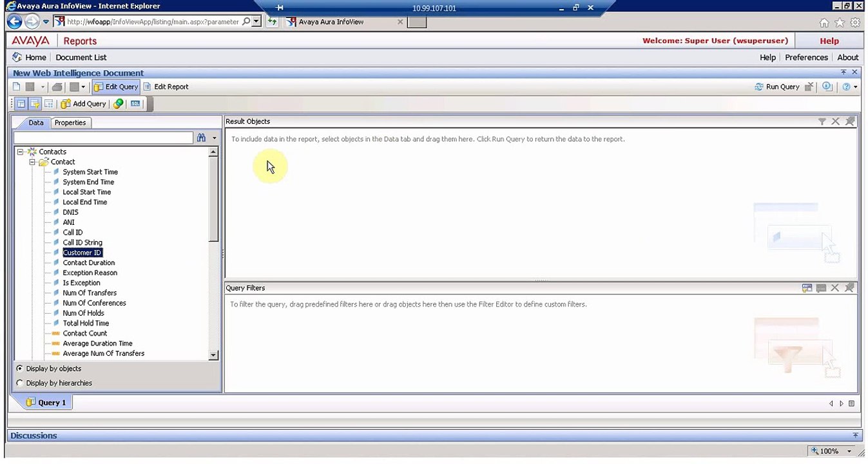The image size is (868, 464).
Task: Select the Contact Duration object
Action: coord(89,263)
